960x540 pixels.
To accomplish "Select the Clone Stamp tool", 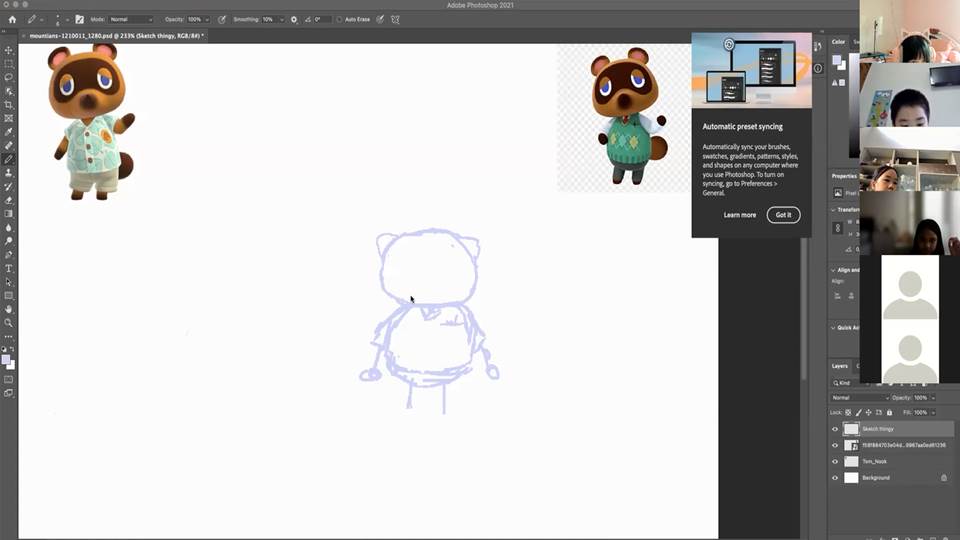I will [9, 173].
